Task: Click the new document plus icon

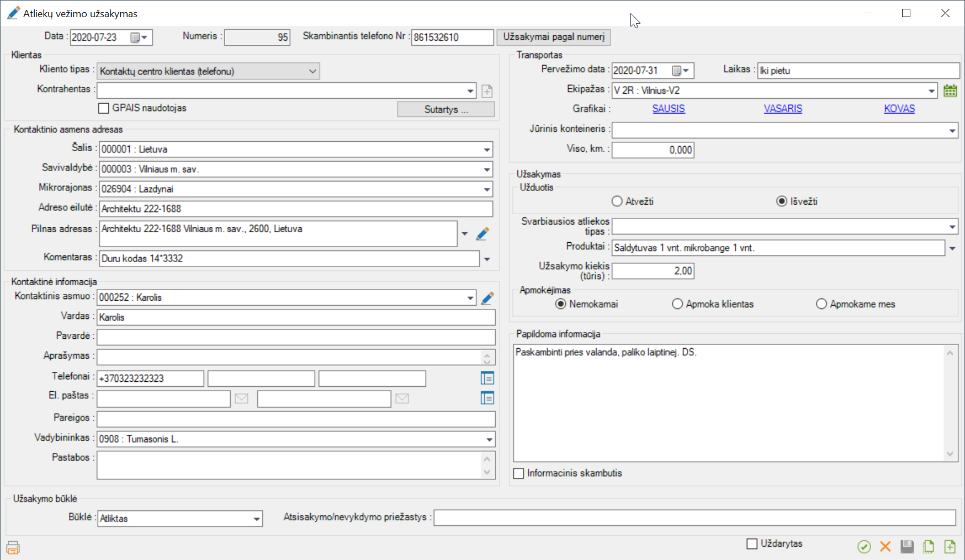Action: point(950,546)
